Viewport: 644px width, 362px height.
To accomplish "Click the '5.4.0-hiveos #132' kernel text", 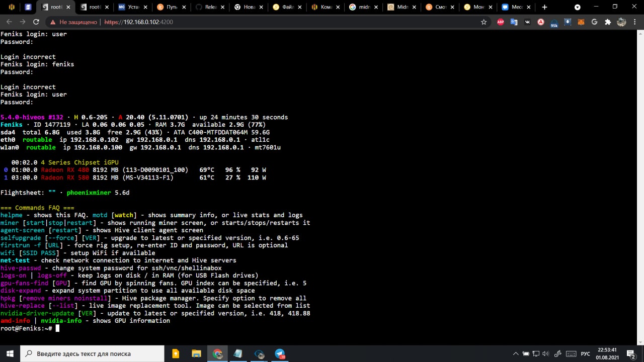I will coord(32,117).
